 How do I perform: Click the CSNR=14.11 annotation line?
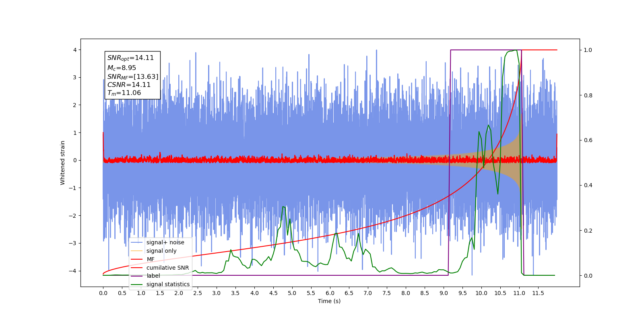point(129,85)
